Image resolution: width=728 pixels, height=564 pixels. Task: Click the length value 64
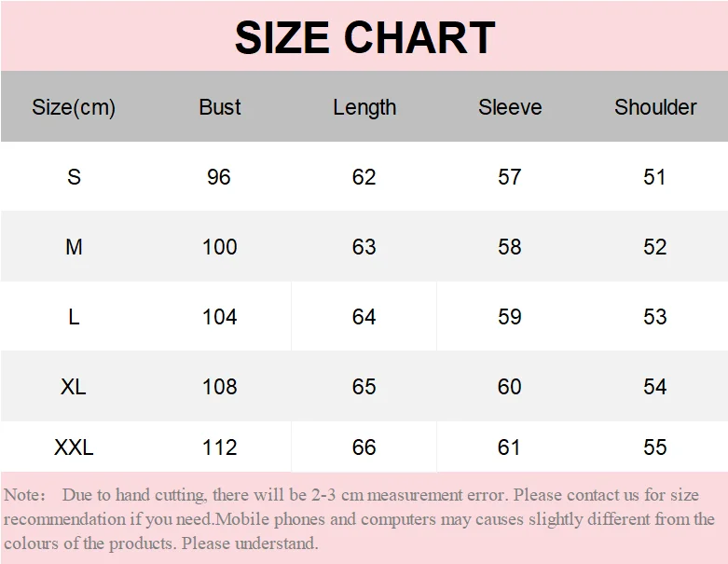click(x=364, y=317)
